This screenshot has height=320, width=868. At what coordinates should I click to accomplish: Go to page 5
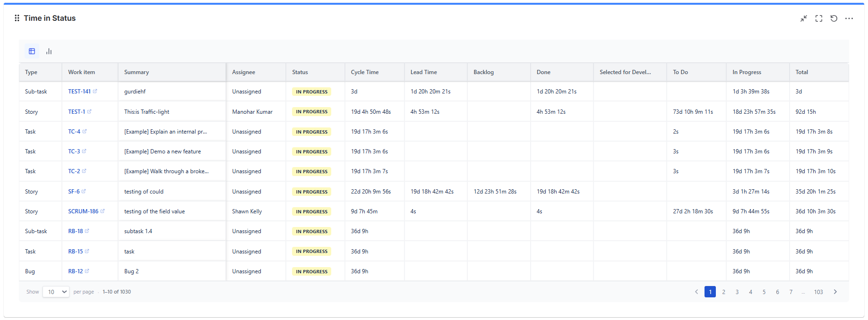click(764, 292)
